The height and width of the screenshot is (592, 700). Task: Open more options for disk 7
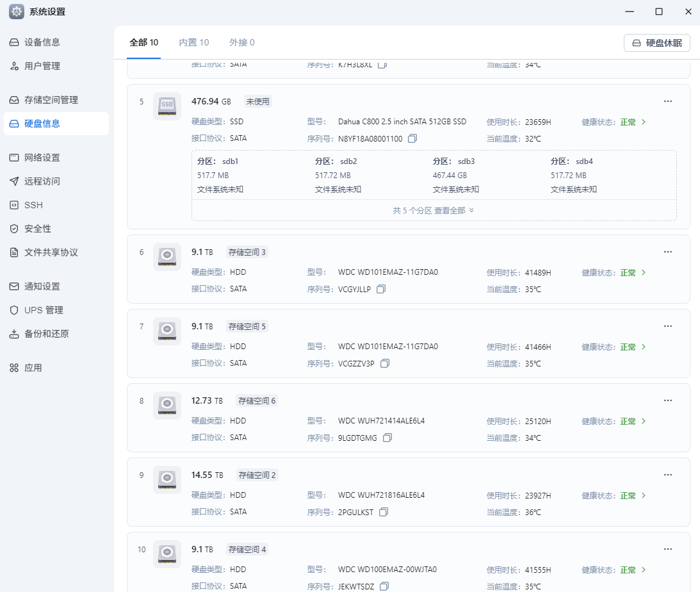668,326
